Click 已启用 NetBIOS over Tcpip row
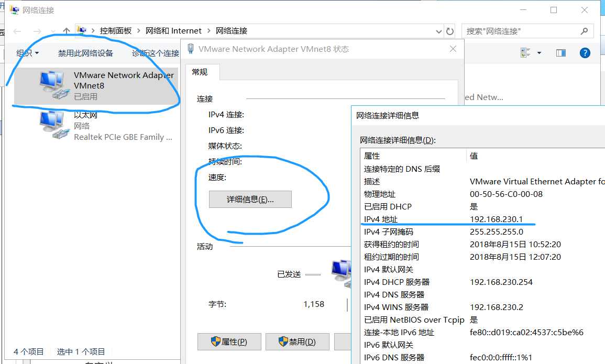This screenshot has width=605, height=364. pyautogui.click(x=482, y=319)
